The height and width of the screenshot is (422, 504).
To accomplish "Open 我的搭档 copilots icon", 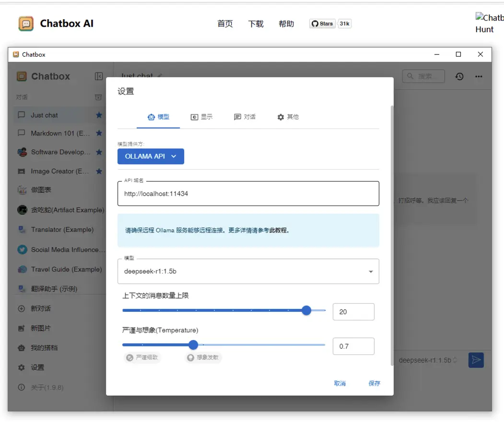I will 21,348.
